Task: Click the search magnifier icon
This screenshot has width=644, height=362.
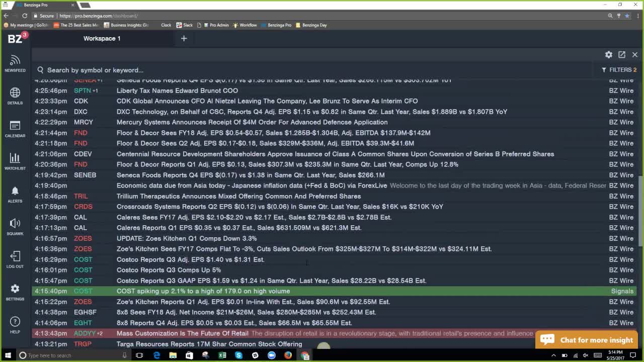Action: point(40,70)
